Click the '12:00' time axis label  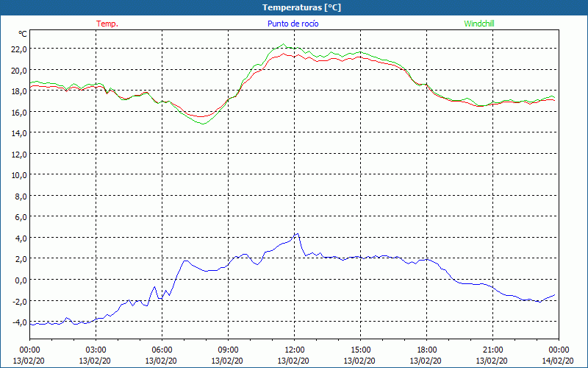295,350
